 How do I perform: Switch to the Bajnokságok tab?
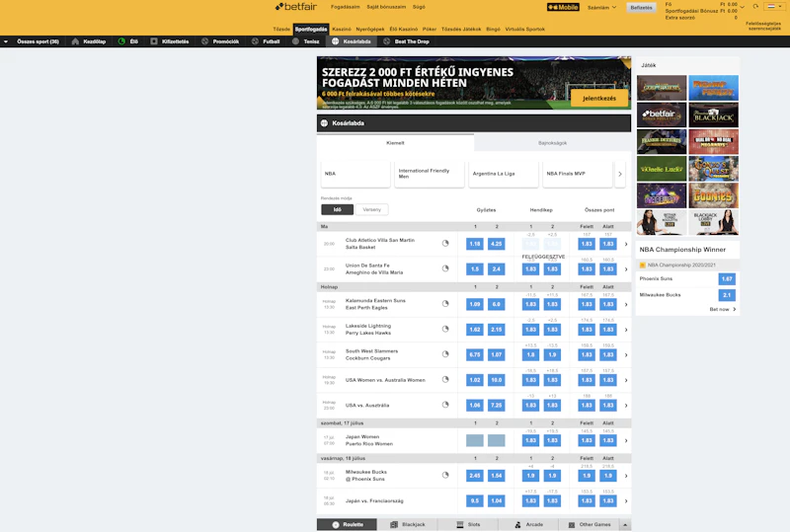pyautogui.click(x=552, y=143)
